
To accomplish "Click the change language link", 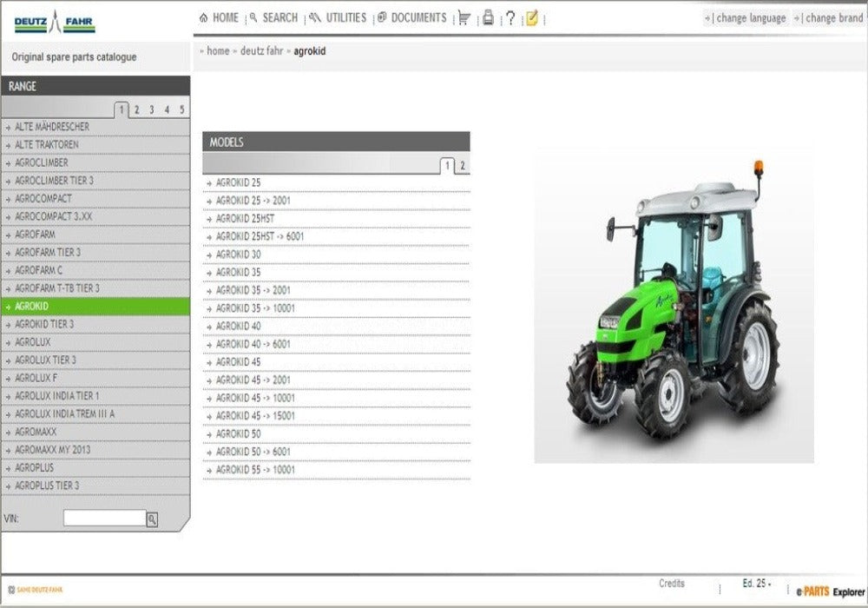I will [x=746, y=18].
